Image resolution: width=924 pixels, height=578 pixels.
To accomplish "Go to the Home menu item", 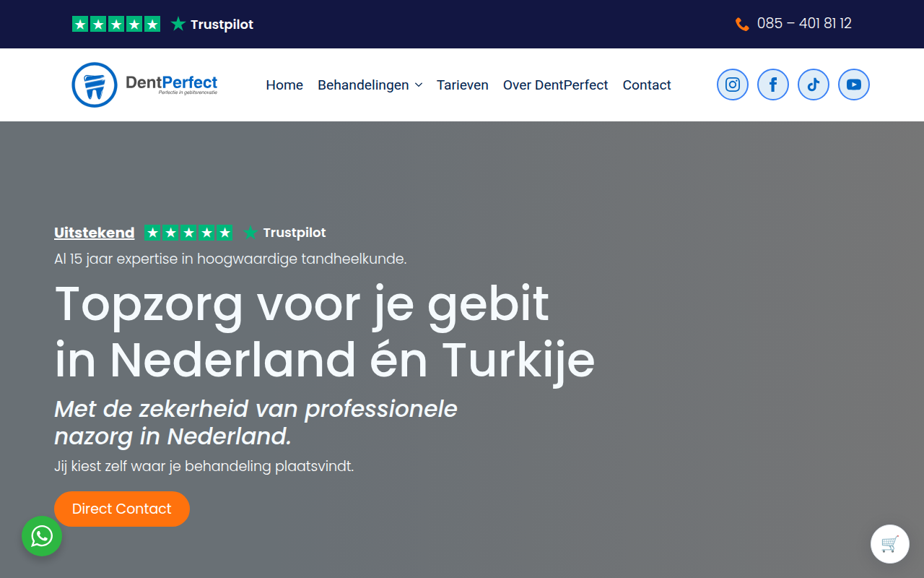I will click(284, 85).
